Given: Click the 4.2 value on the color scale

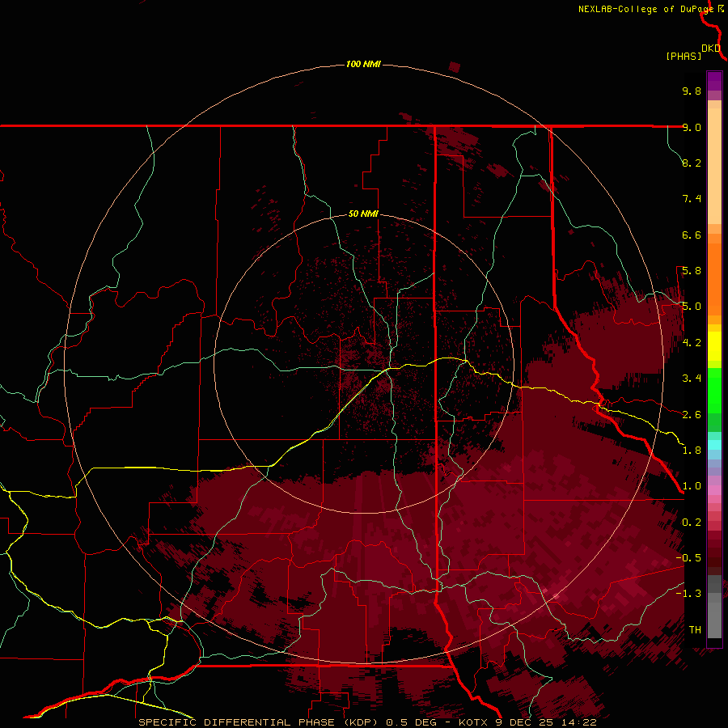Looking at the screenshot, I should [x=692, y=343].
